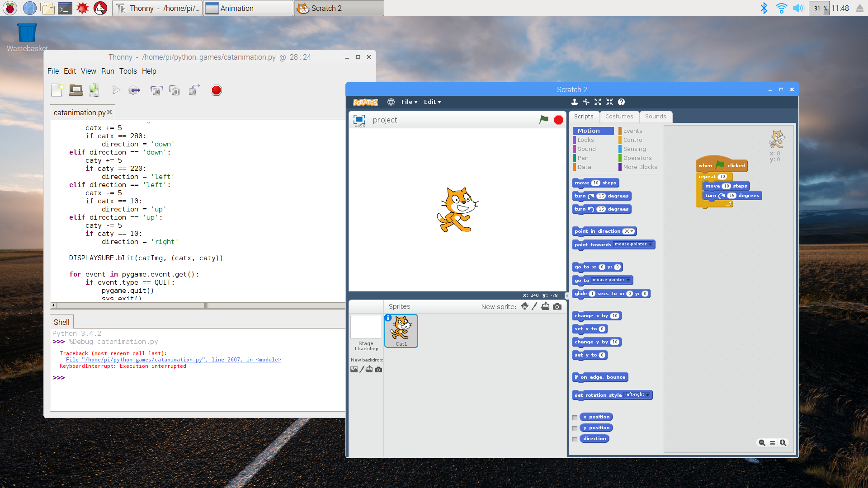Check the direction display checkbox
868x488 pixels.
pyautogui.click(x=575, y=439)
